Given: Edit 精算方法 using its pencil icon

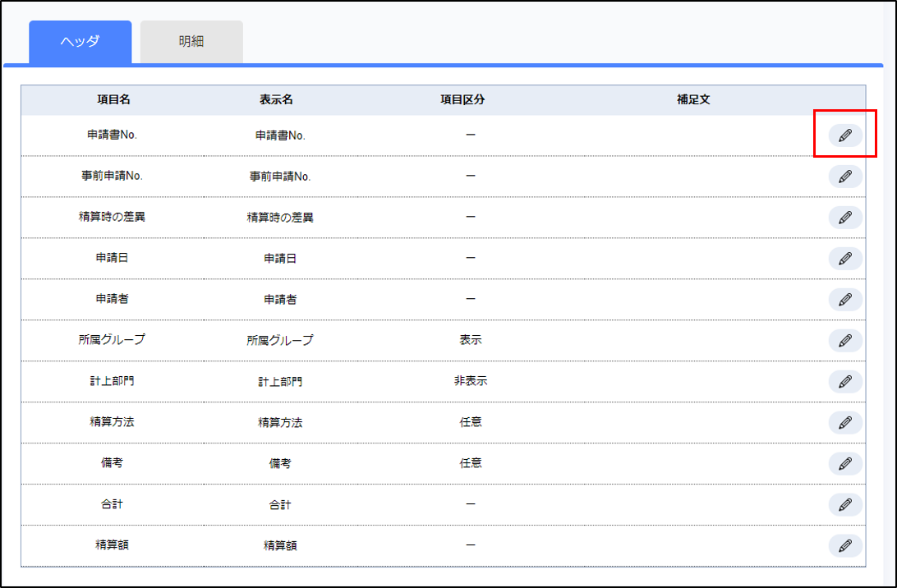Looking at the screenshot, I should point(845,423).
